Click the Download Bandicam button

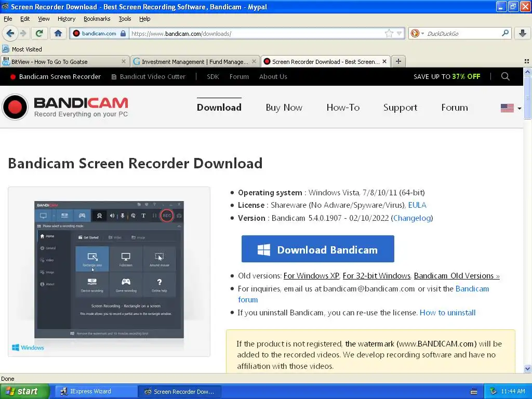tap(318, 249)
